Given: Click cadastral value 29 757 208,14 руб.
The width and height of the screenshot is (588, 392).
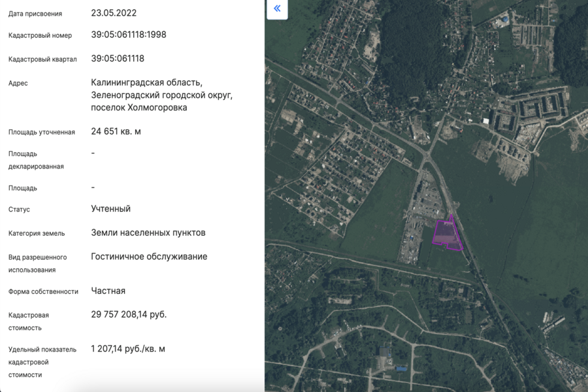Looking at the screenshot, I should (x=129, y=314).
